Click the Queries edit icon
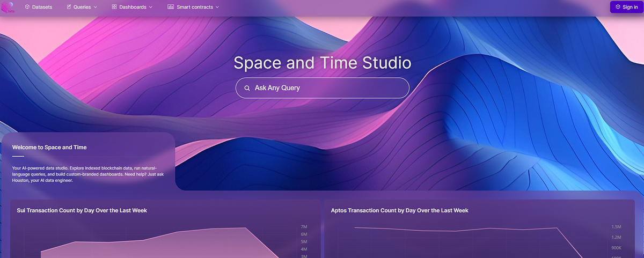 coord(69,7)
